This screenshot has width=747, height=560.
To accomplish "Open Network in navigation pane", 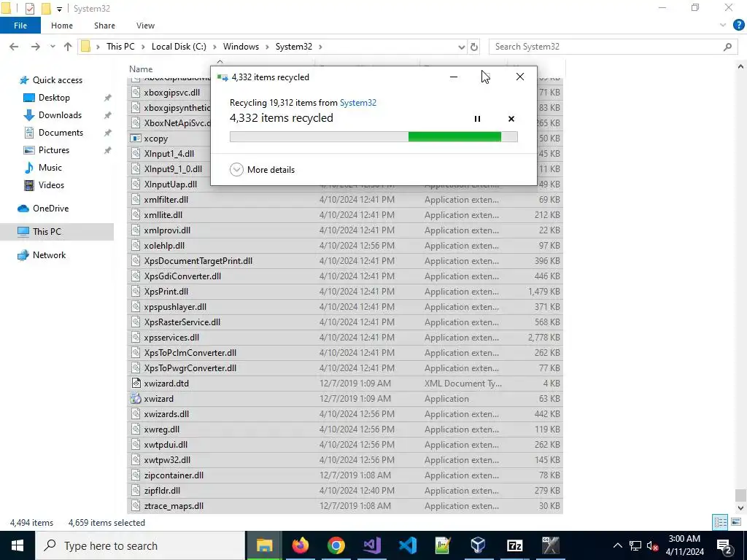I will 49,255.
